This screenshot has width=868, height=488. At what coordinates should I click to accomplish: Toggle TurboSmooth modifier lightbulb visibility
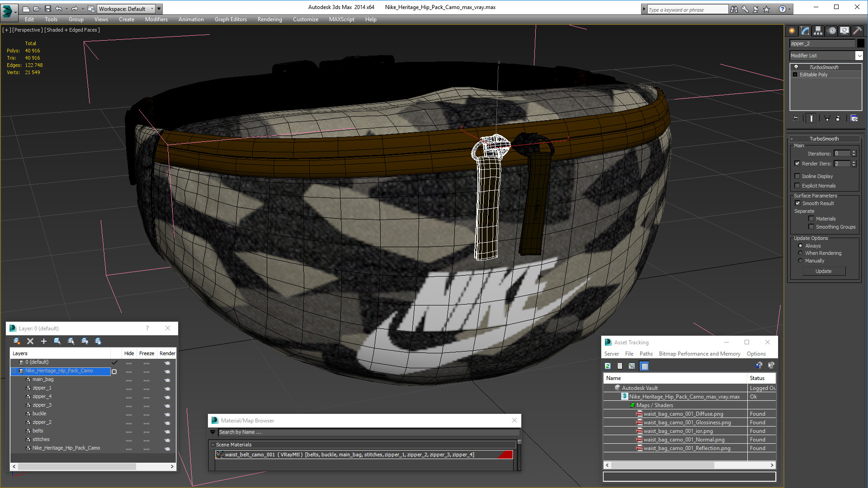pyautogui.click(x=796, y=67)
